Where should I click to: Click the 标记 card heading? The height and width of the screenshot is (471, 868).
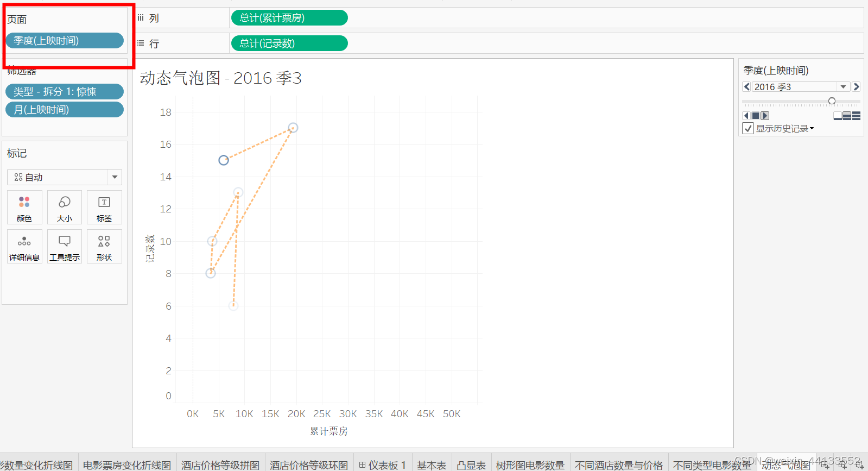[x=17, y=153]
